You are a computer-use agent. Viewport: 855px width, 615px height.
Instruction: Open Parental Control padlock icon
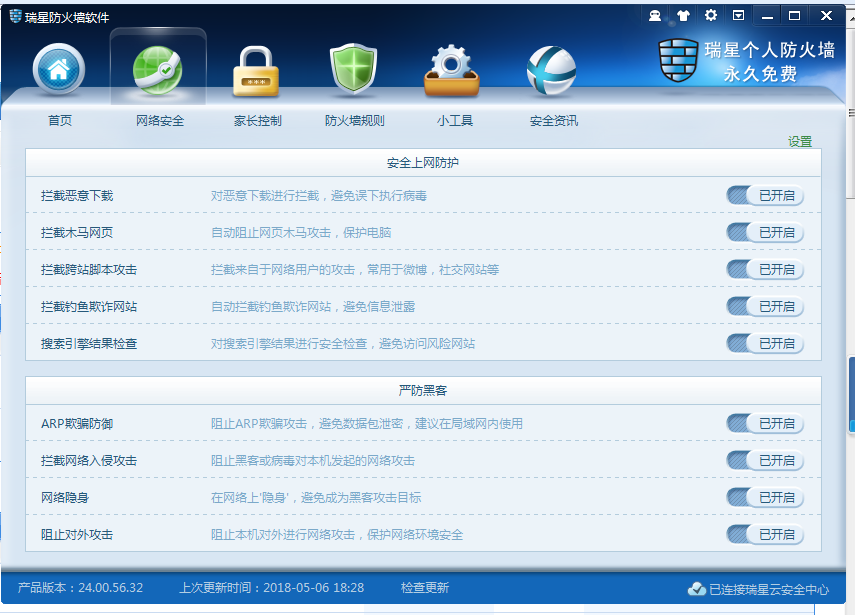(256, 72)
